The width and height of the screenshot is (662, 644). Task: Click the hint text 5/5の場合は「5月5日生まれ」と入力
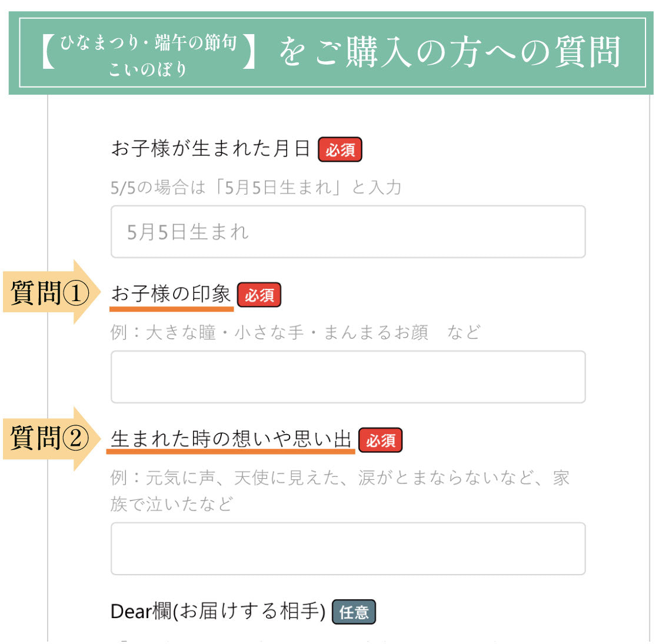256,188
